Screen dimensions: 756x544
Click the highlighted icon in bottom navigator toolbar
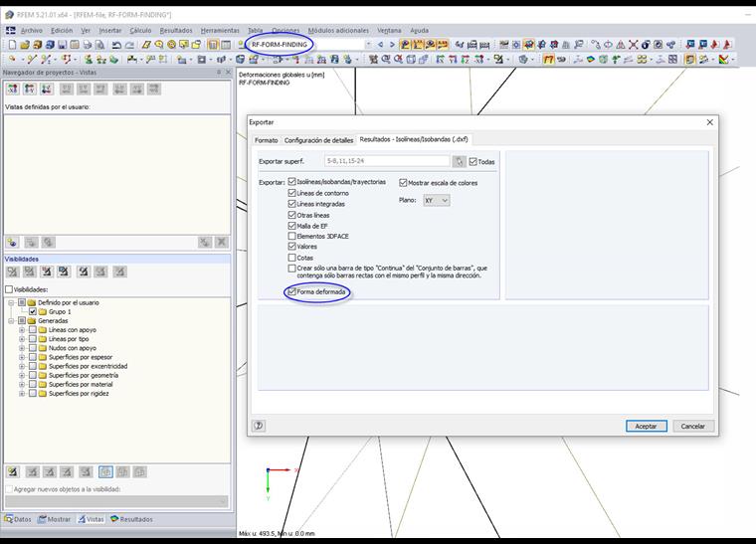click(x=105, y=471)
